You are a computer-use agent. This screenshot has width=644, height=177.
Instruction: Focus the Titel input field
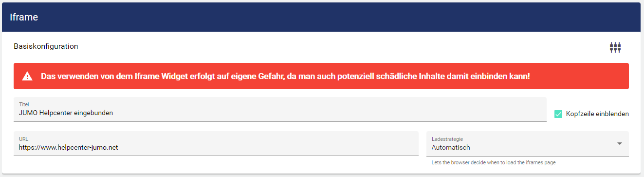280,109
